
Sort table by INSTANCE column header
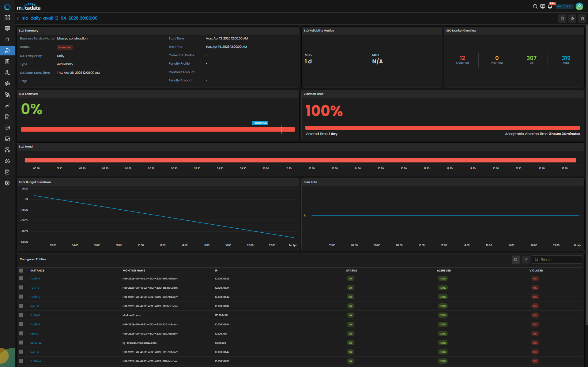coord(37,271)
